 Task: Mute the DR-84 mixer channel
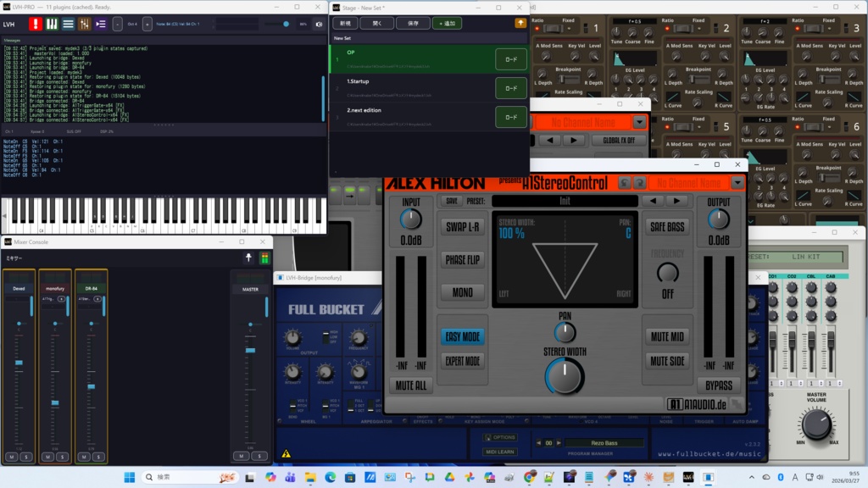point(84,457)
